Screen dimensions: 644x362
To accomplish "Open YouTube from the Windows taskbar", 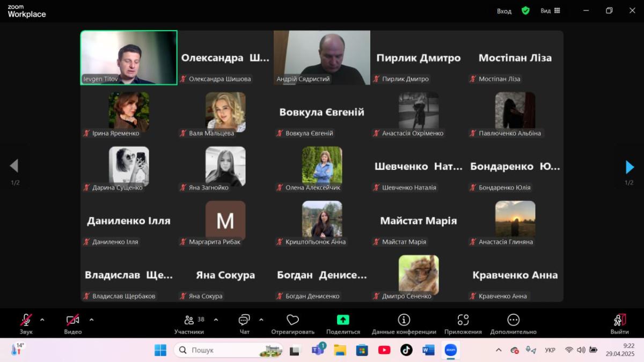I will [384, 350].
